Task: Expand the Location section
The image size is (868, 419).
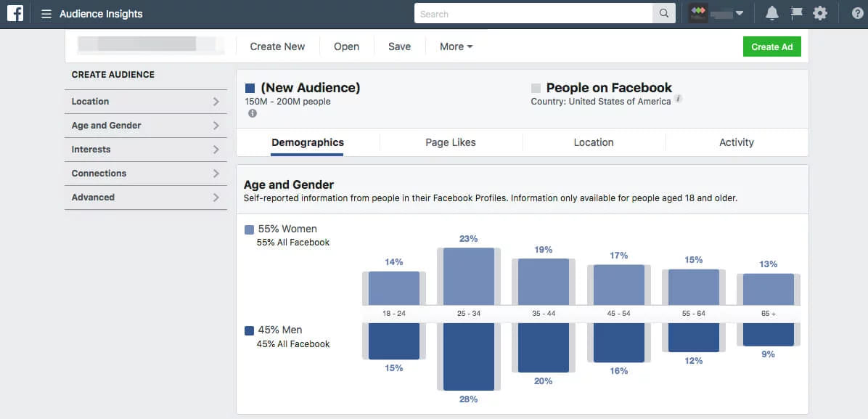Action: coord(146,102)
